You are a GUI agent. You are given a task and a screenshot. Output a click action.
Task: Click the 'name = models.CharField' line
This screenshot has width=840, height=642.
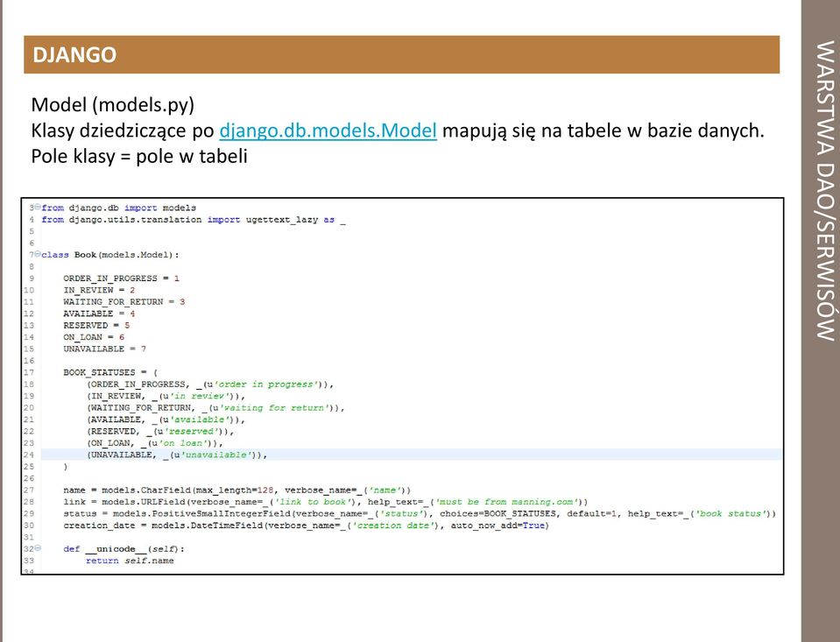pyautogui.click(x=237, y=490)
